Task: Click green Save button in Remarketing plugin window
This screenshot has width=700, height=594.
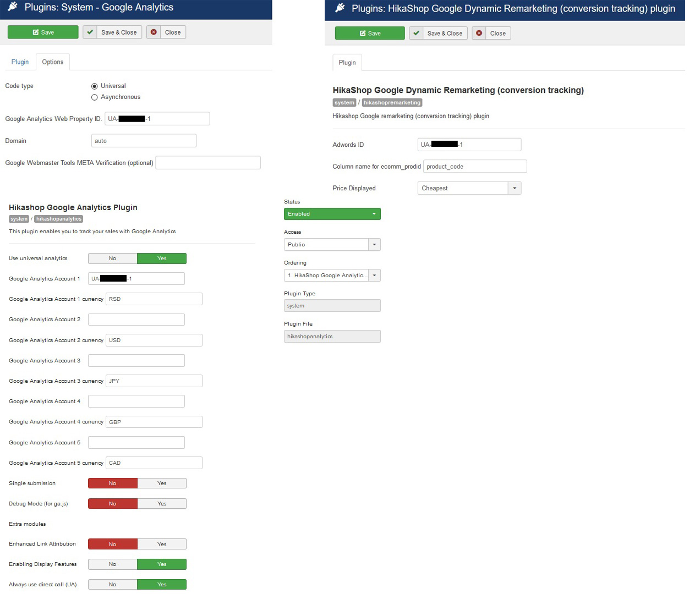Action: pyautogui.click(x=370, y=34)
